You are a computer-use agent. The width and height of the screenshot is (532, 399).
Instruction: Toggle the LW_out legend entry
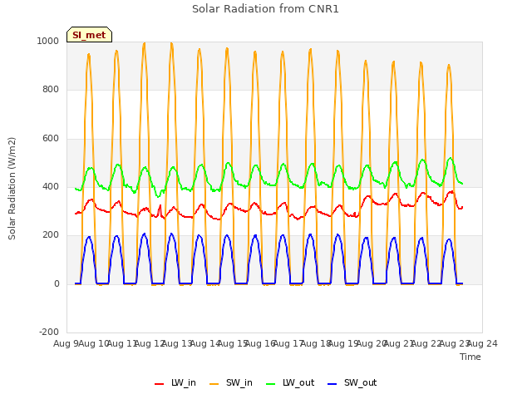tap(290, 382)
